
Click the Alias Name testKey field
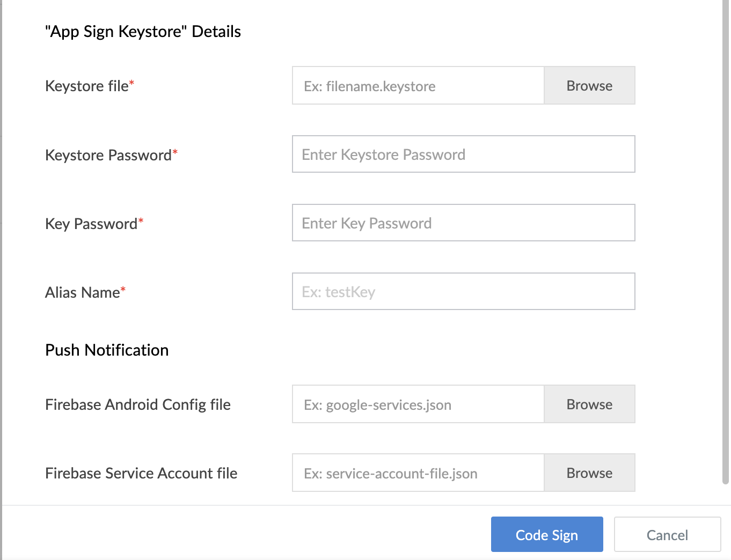(464, 292)
